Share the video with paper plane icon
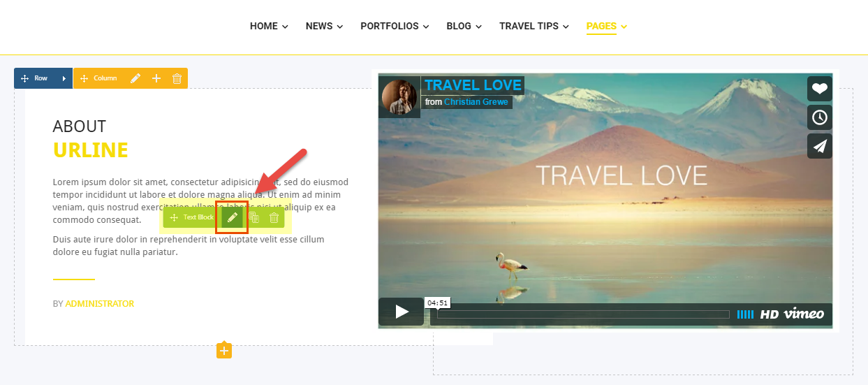 click(x=820, y=146)
